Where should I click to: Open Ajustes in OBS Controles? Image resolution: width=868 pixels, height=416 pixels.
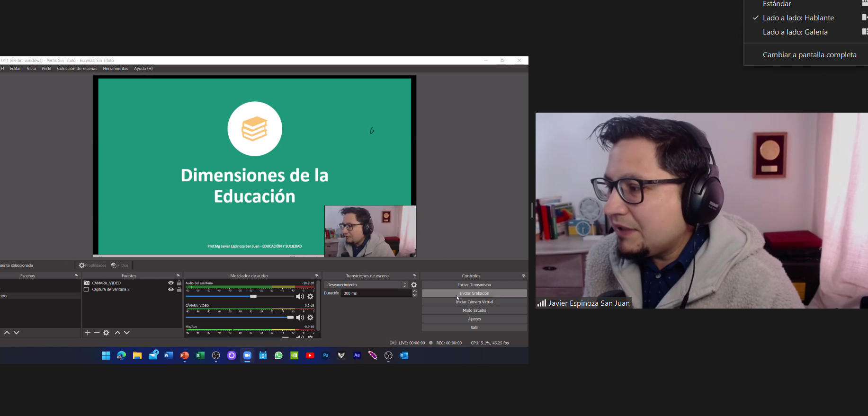pos(474,319)
